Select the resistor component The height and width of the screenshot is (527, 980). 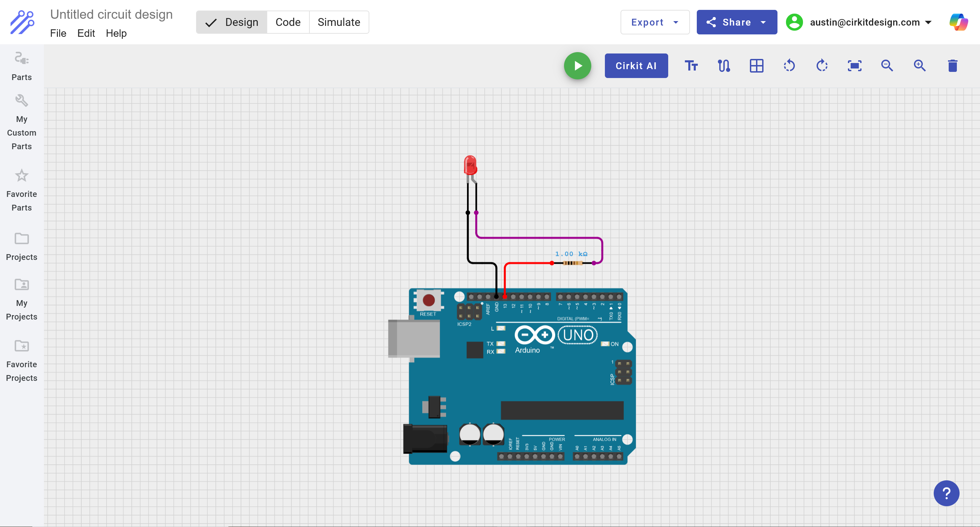click(573, 263)
